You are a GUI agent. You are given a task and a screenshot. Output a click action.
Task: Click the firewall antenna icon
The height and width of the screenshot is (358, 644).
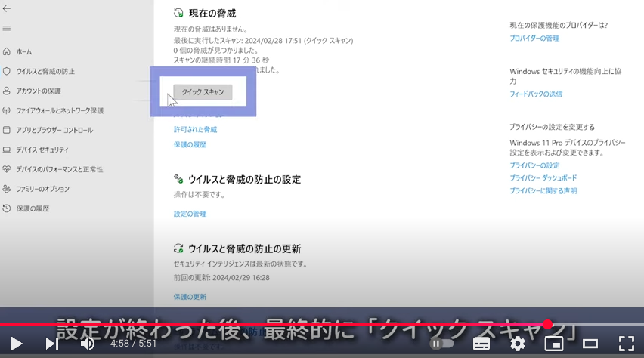pyautogui.click(x=7, y=110)
